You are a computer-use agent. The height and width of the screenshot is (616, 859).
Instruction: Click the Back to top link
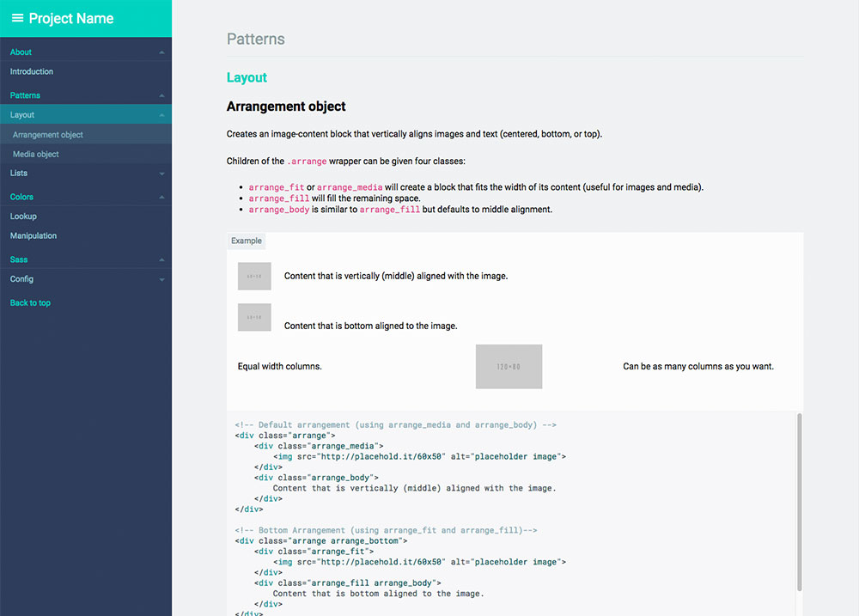(30, 302)
